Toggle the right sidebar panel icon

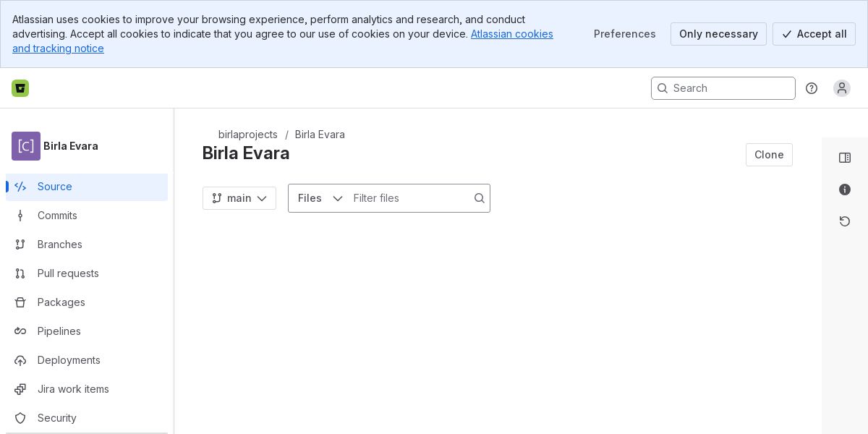pyautogui.click(x=845, y=158)
